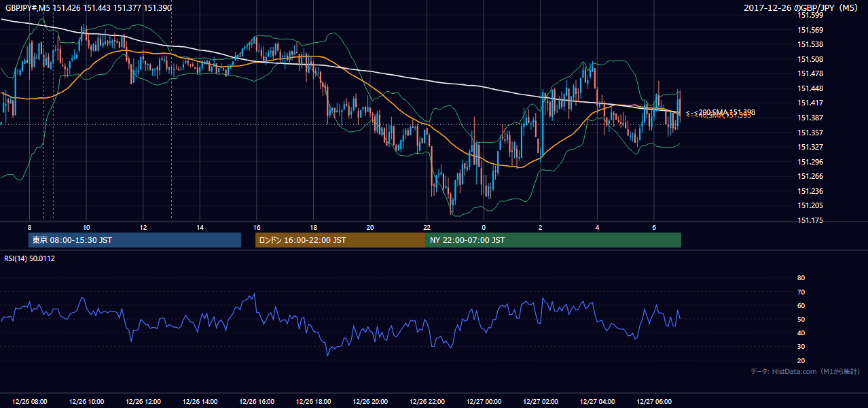Click price axis label 151.599

click(x=810, y=15)
